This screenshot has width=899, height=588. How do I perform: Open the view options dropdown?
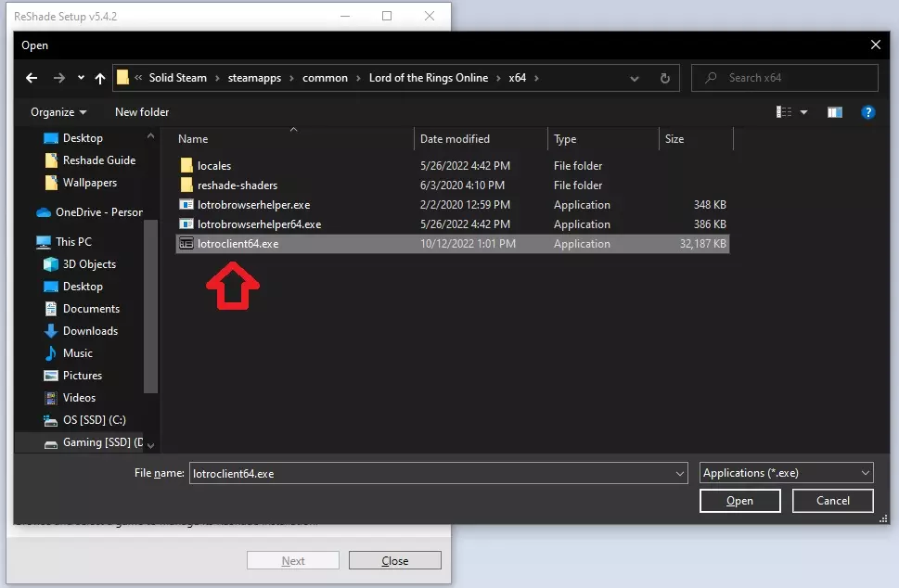click(x=803, y=112)
